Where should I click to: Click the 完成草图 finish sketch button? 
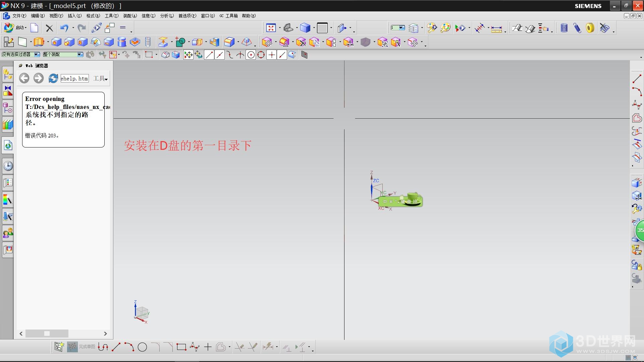pos(82,347)
